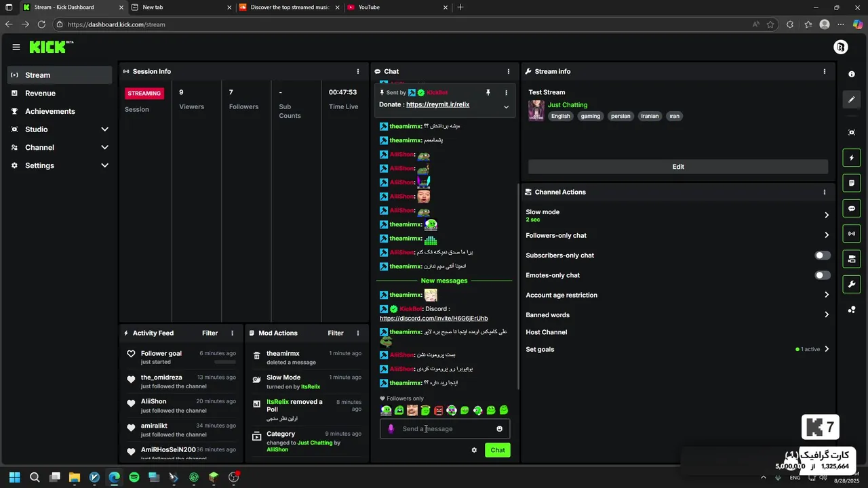Screen dimensions: 868x488
Task: Open pinned message three-dot options
Action: [x=506, y=92]
